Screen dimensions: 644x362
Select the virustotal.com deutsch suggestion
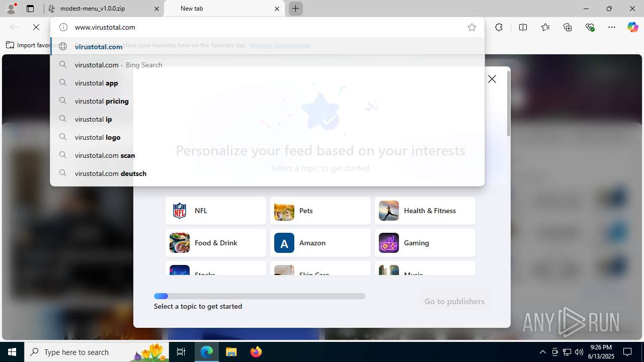268,173
